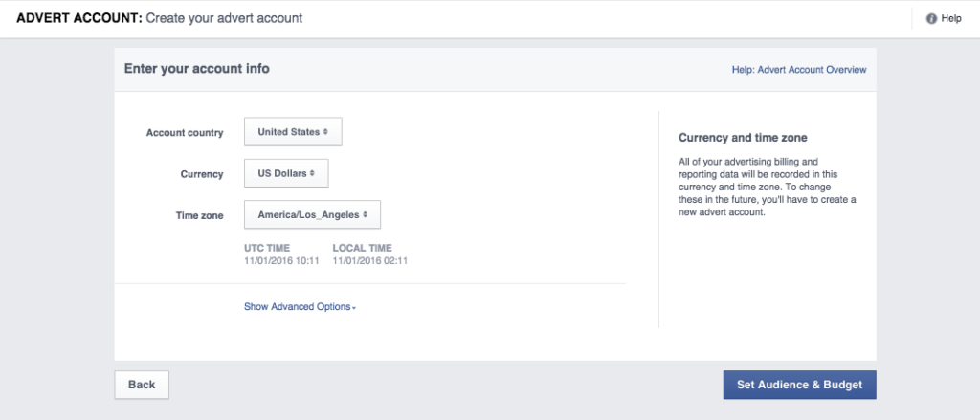Click the Currency field label
This screenshot has height=420, width=980.
pos(202,174)
